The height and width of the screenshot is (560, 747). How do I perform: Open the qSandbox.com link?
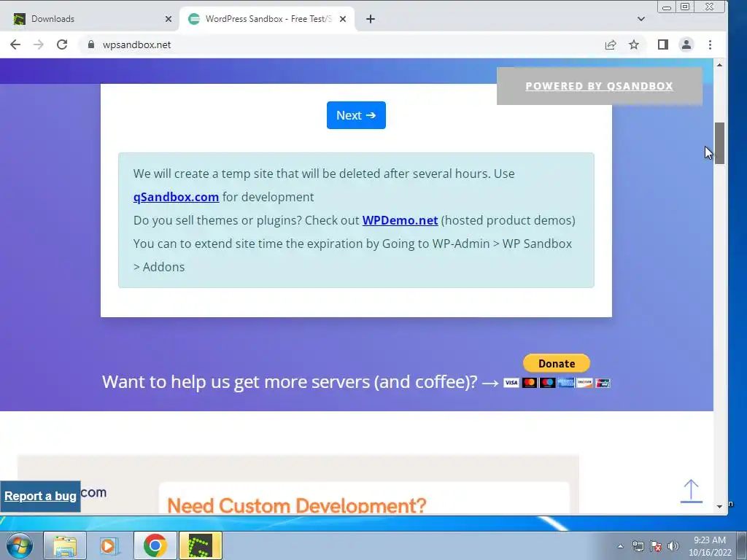176,197
